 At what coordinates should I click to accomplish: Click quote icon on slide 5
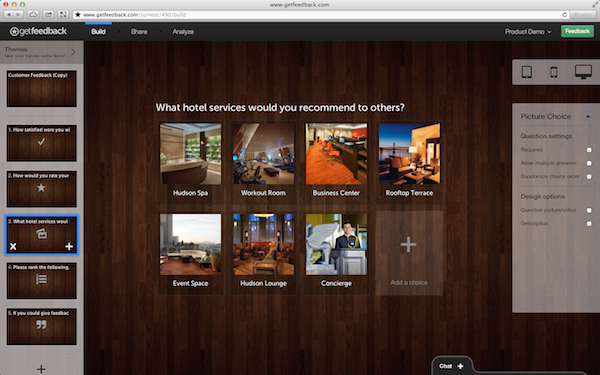coord(41,324)
